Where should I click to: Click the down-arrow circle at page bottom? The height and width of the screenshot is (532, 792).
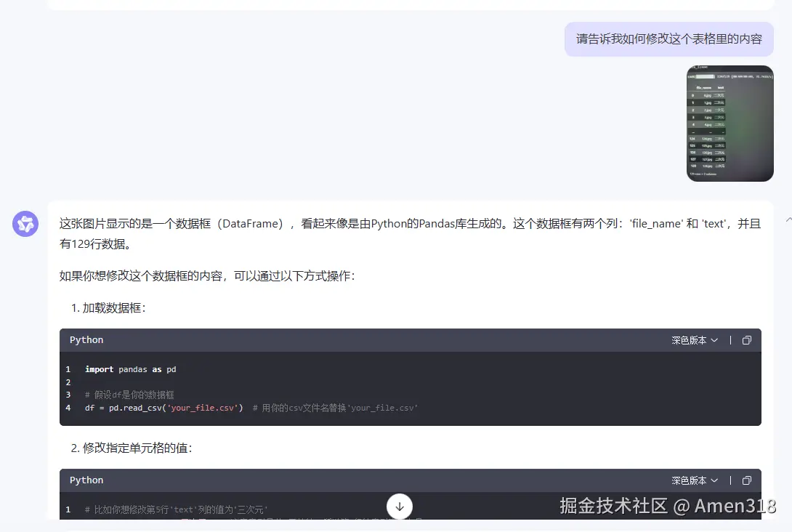[x=399, y=506]
